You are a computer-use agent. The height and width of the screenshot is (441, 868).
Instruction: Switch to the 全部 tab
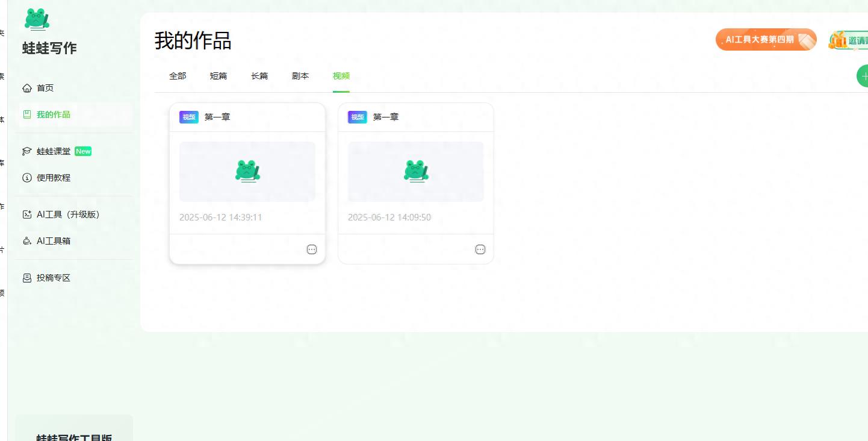click(x=178, y=76)
